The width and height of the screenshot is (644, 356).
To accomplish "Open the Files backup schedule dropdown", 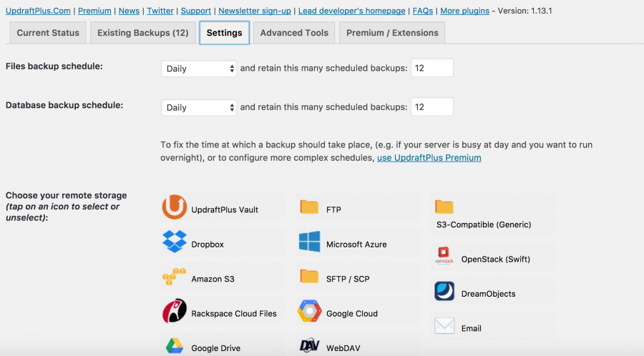I will tap(199, 69).
